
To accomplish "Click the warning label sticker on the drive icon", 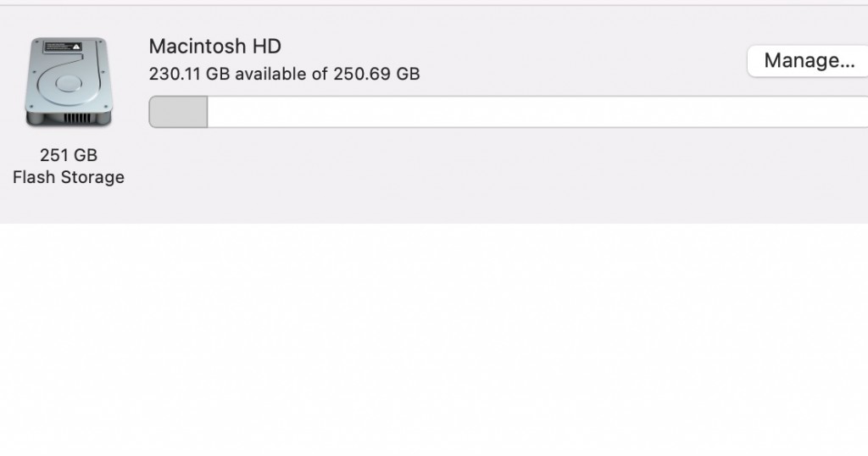I will [63, 47].
